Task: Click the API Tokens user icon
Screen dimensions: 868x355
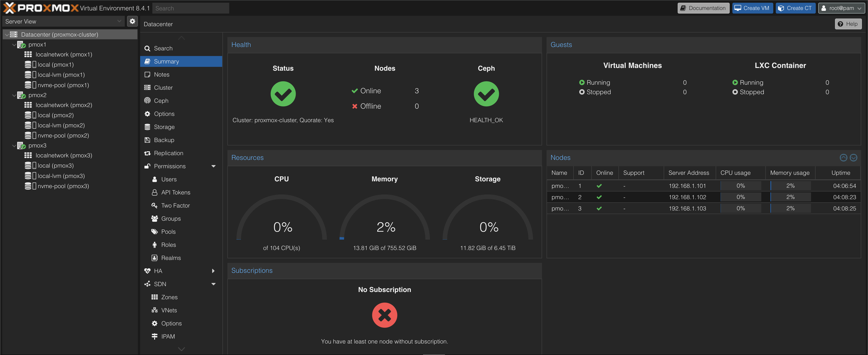Action: pyautogui.click(x=154, y=192)
